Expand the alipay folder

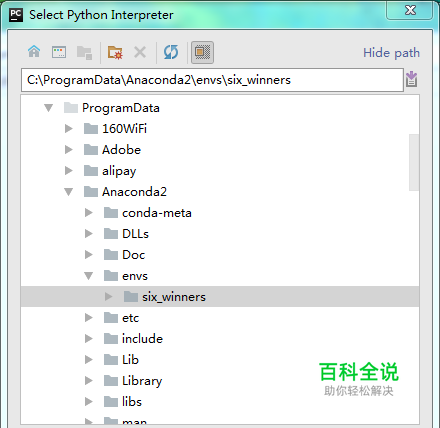69,171
